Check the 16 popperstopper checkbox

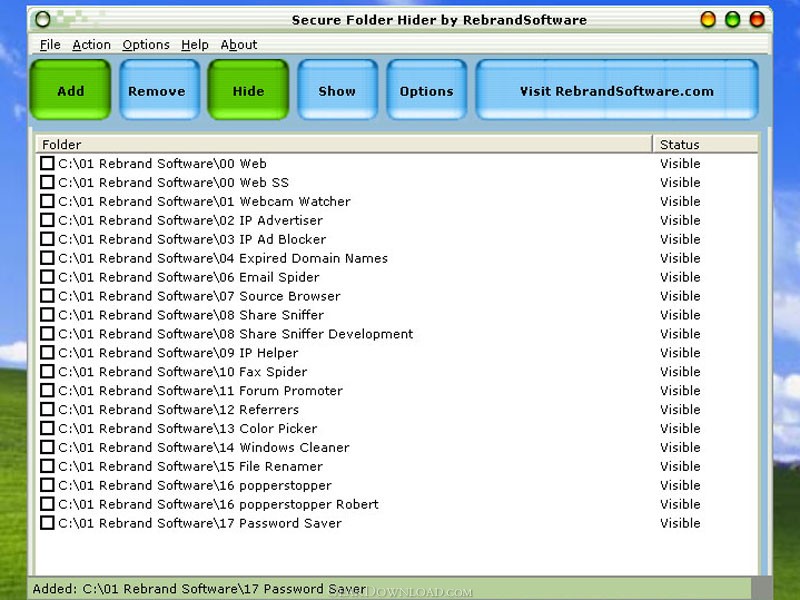tap(47, 485)
